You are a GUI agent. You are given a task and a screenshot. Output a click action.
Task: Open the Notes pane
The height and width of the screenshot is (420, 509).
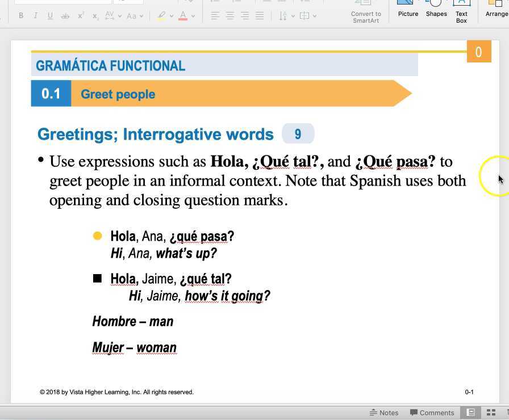click(383, 413)
